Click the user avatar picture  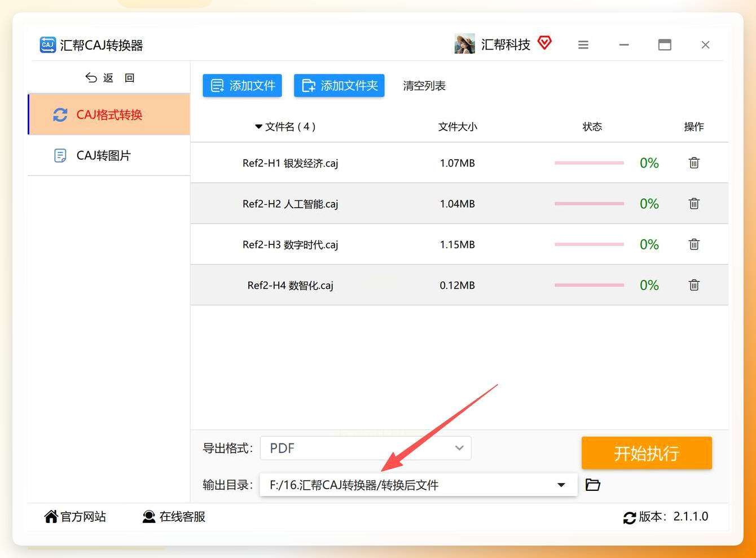(x=464, y=44)
